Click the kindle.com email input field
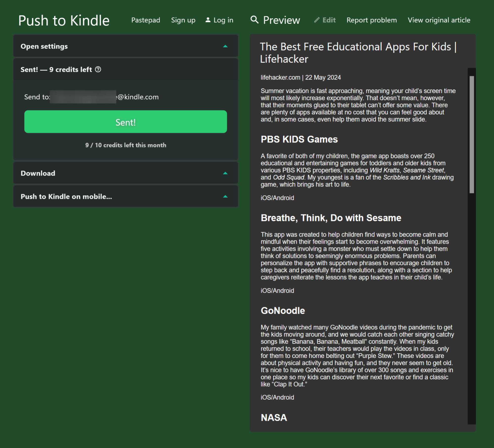 84,97
